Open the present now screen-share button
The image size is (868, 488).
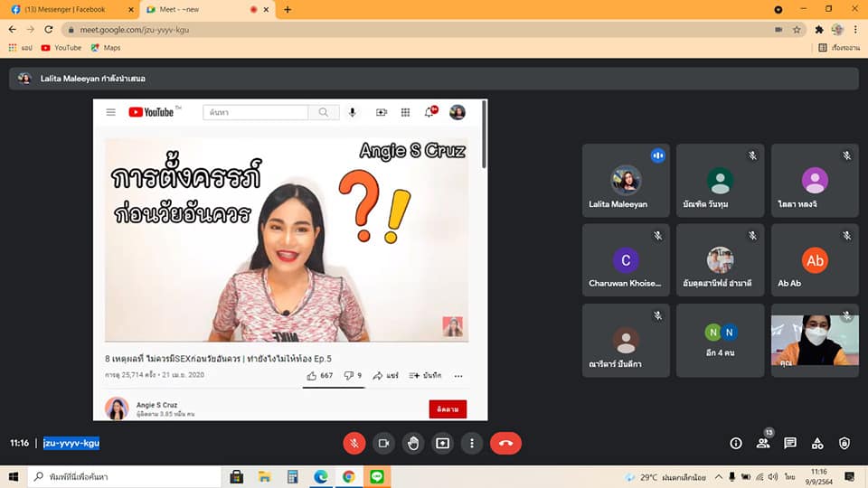442,443
